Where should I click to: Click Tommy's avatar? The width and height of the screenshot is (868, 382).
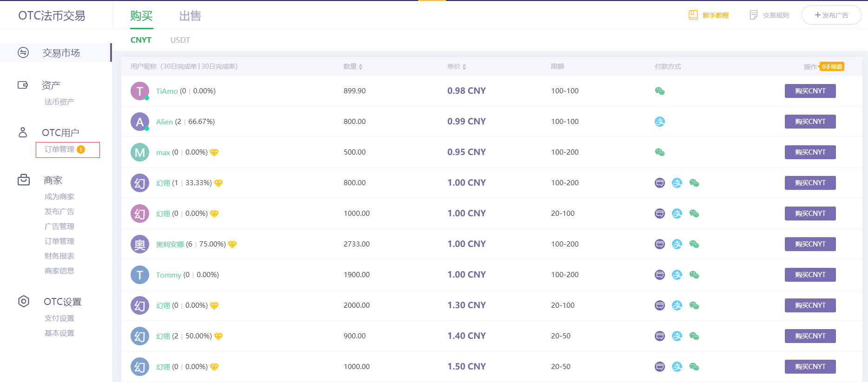[140, 275]
